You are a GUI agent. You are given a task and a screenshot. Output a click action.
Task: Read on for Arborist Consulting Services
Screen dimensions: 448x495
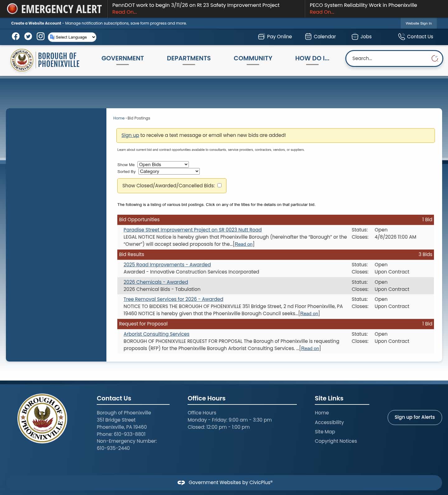(x=310, y=348)
